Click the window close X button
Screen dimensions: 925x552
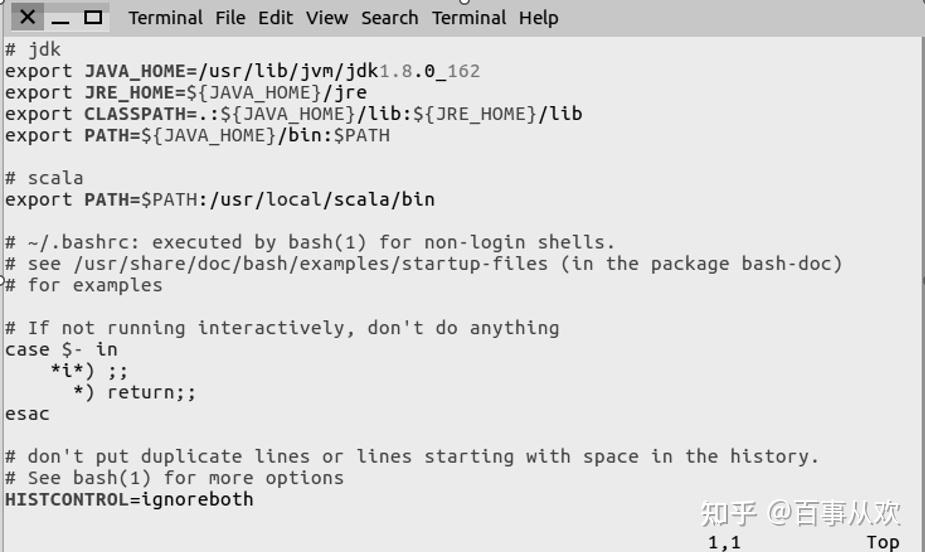(x=28, y=17)
